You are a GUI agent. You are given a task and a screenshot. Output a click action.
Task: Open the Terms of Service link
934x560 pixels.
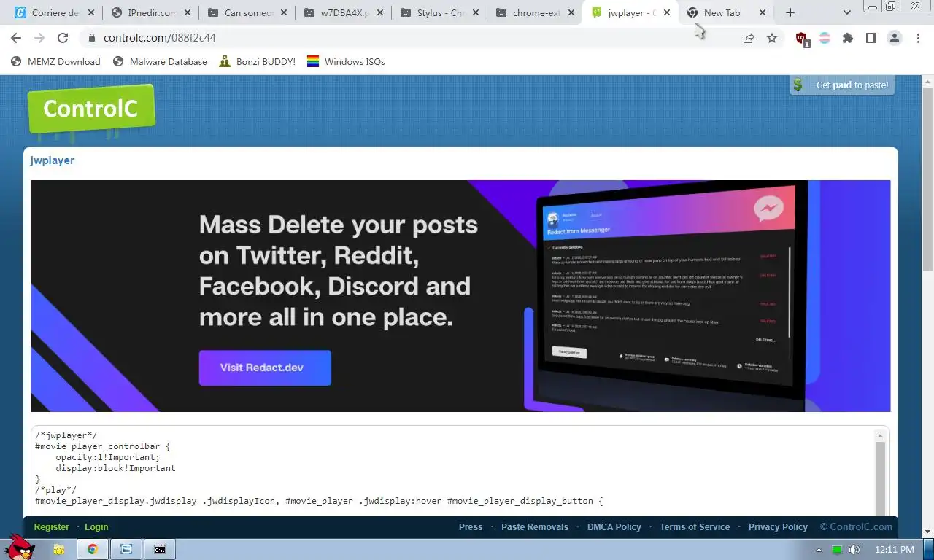click(695, 527)
